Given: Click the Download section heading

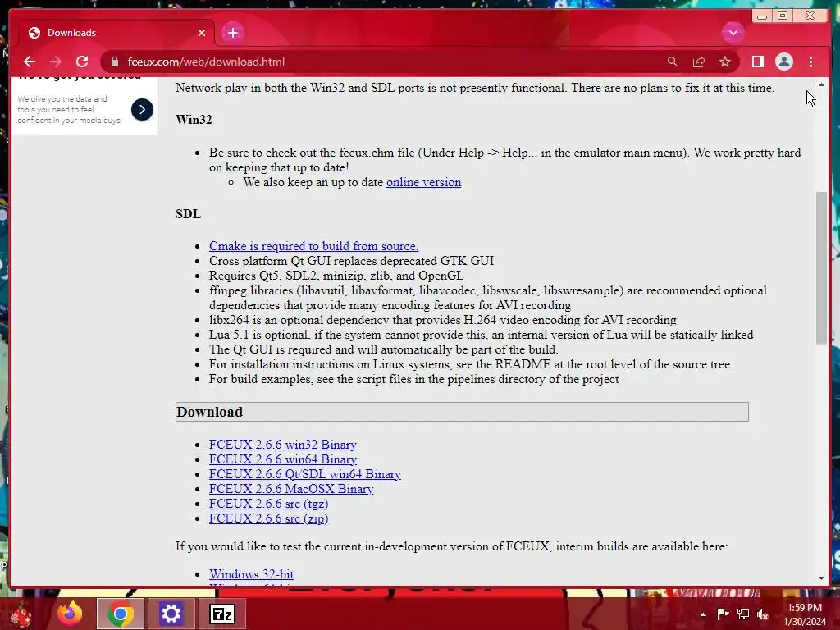Looking at the screenshot, I should pos(462,412).
